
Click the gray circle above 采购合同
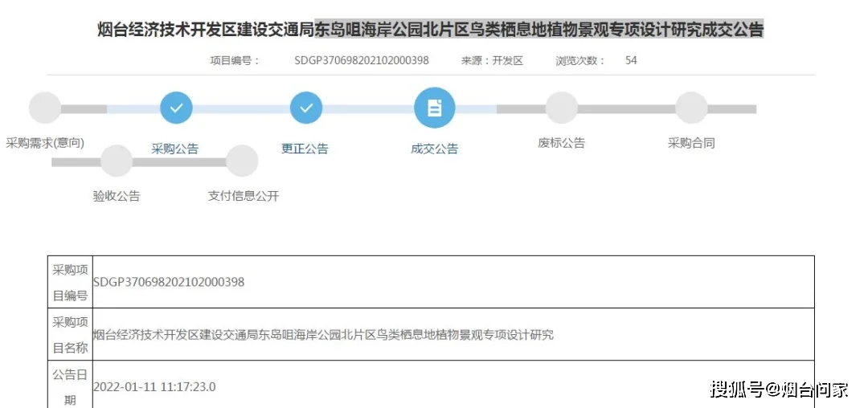691,108
